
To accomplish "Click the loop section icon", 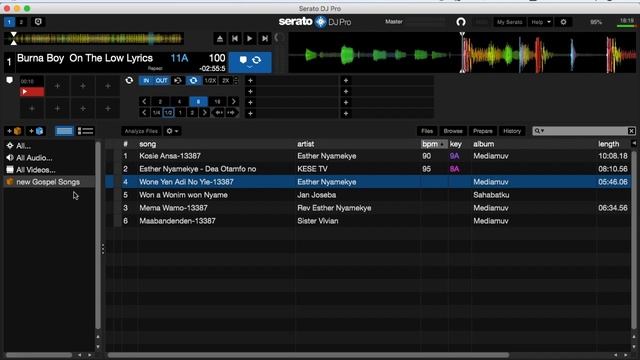I will (129, 80).
